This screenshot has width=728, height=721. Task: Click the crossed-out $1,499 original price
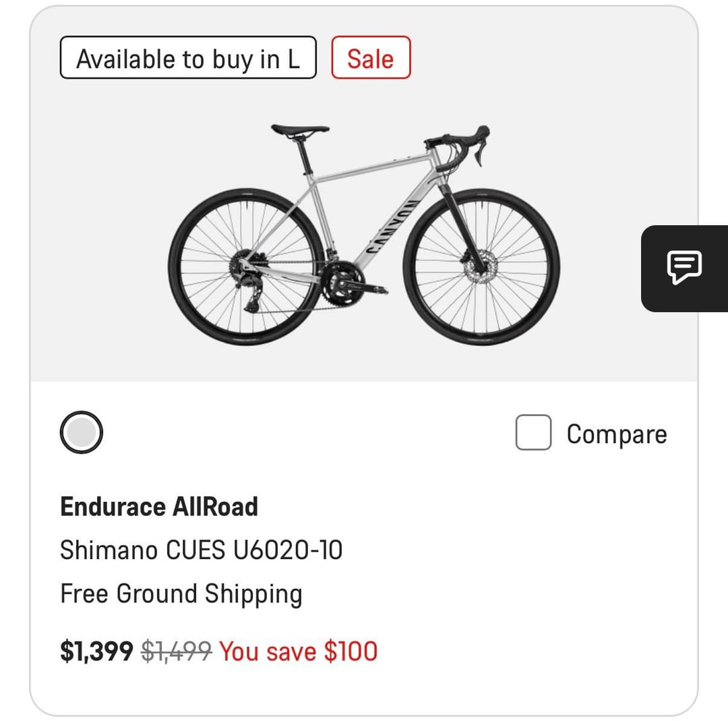(177, 652)
